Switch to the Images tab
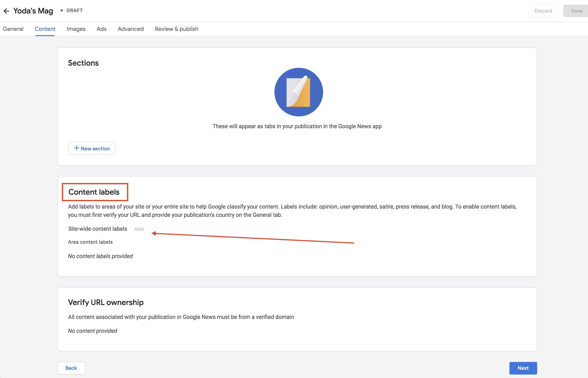The image size is (588, 378). click(76, 29)
